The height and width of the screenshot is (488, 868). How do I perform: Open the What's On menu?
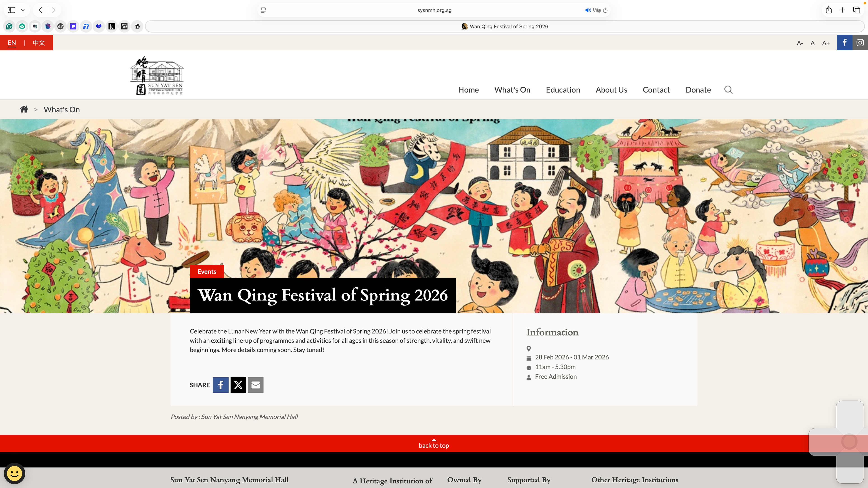pyautogui.click(x=512, y=90)
